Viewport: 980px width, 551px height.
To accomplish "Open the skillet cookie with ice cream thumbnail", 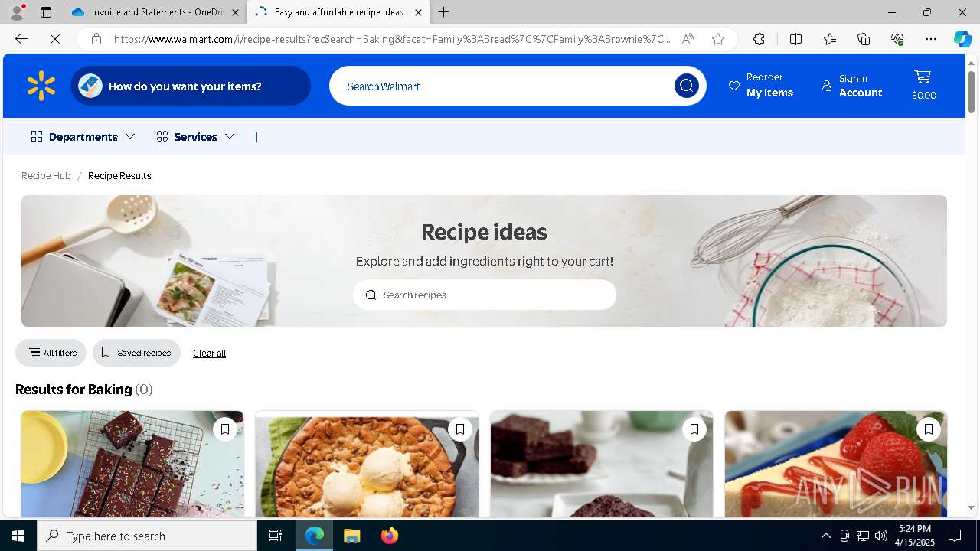I will click(367, 465).
